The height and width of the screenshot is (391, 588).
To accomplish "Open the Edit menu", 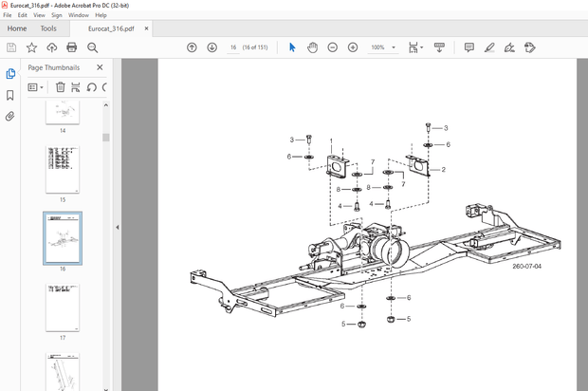I will pos(23,15).
